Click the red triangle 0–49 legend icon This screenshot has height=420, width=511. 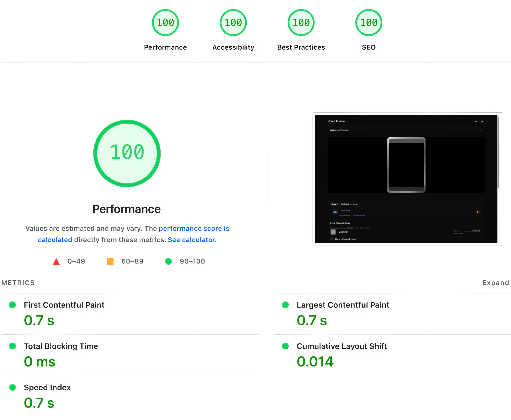coord(56,262)
